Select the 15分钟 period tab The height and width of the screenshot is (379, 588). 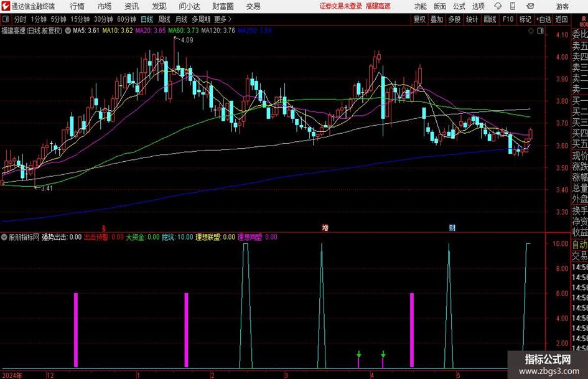pos(80,19)
